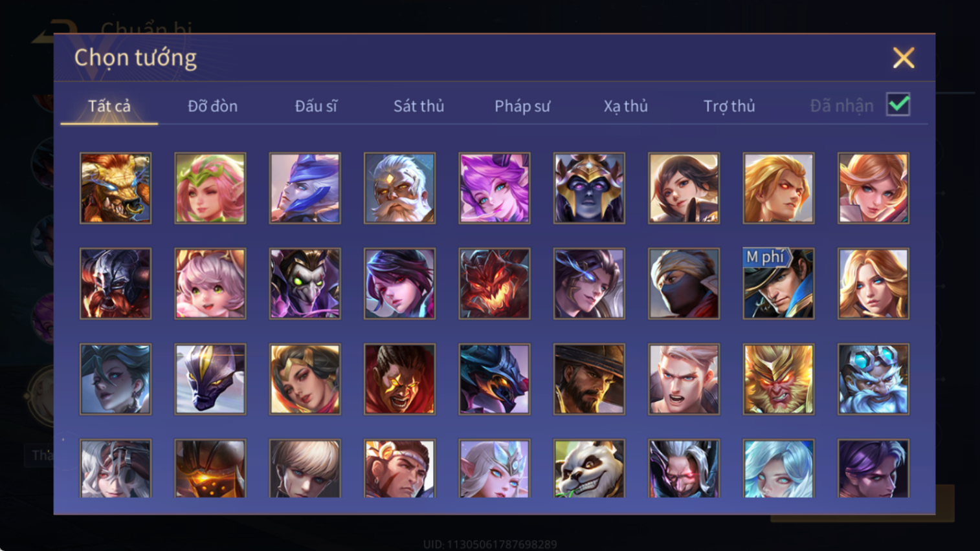Toggle the 'Đã nhận' checkbox
Viewport: 980px width, 551px height.
[898, 105]
